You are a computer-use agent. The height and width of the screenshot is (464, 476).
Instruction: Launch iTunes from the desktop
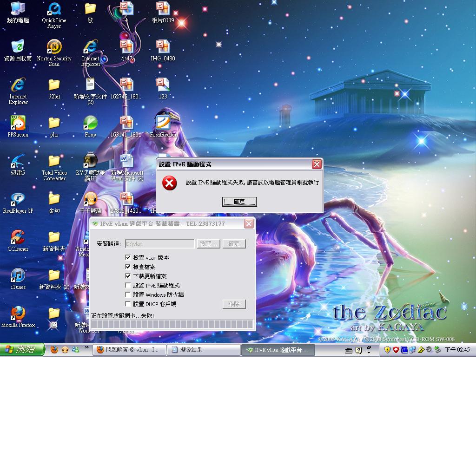click(x=18, y=279)
